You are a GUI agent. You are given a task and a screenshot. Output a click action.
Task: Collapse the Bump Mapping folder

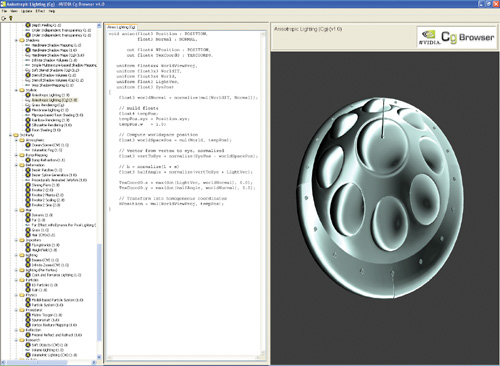16,155
